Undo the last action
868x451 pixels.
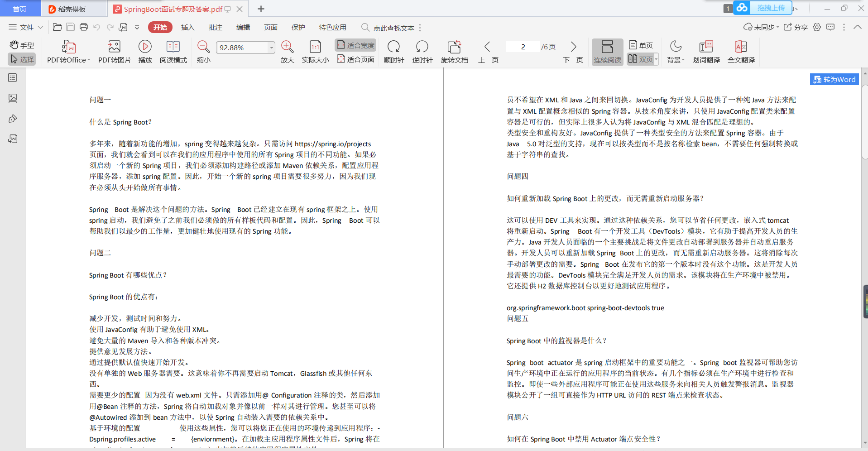(96, 27)
